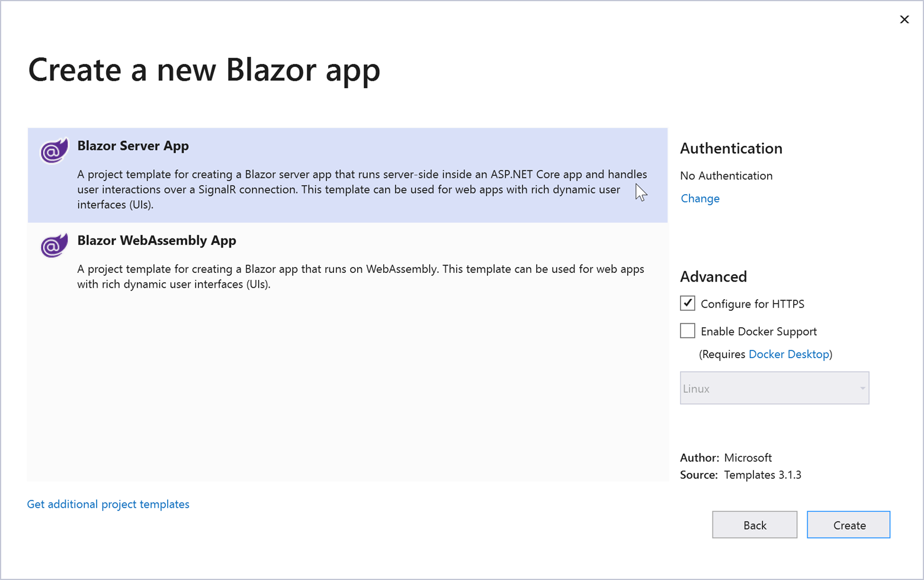Click the dropdown arrow on Linux combo box

coord(862,388)
